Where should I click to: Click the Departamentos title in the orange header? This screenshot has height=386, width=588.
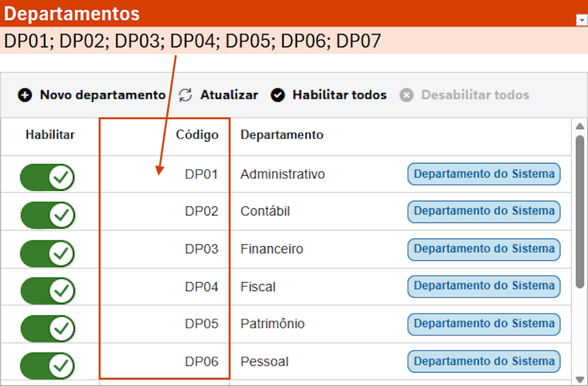pyautogui.click(x=72, y=13)
